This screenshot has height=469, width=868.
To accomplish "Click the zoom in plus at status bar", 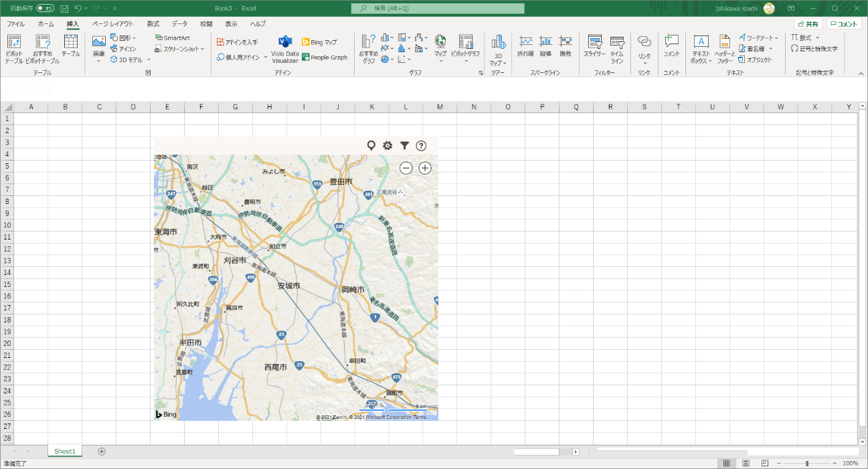I will pos(835,463).
